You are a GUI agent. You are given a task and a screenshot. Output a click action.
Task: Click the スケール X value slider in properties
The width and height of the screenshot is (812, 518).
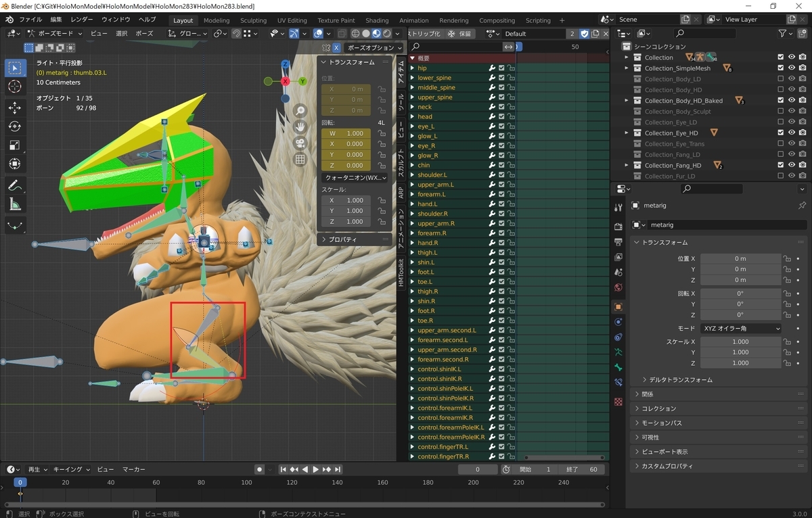[x=740, y=342]
